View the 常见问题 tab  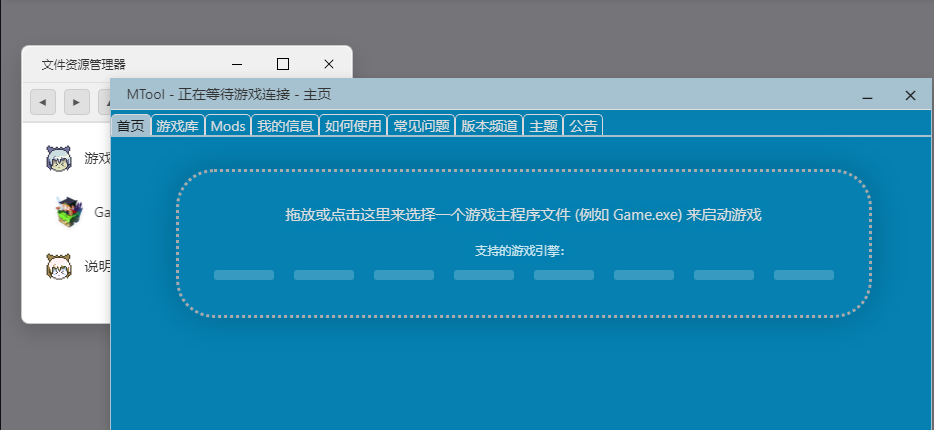pyautogui.click(x=421, y=126)
